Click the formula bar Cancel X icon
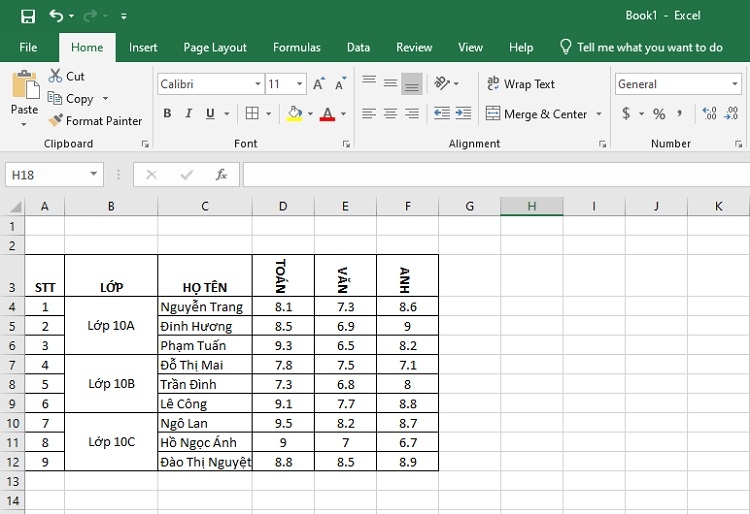This screenshot has width=750, height=514. coord(152,175)
